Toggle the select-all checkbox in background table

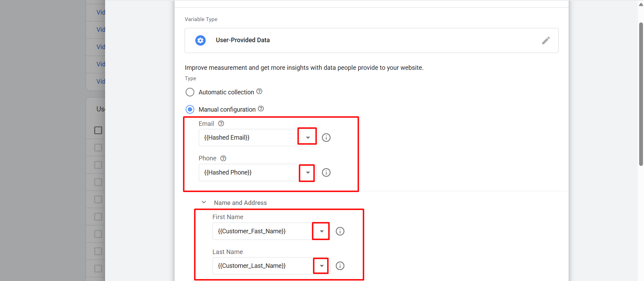tap(98, 130)
